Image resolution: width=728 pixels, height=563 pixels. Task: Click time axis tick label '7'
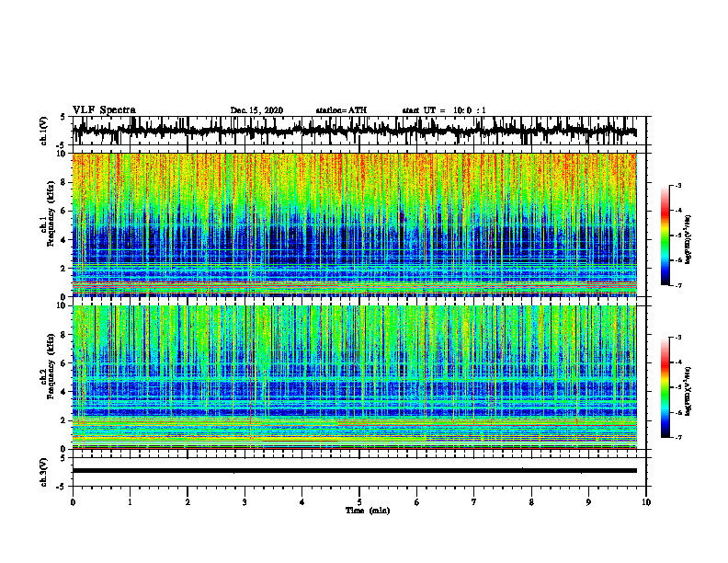[x=474, y=502]
